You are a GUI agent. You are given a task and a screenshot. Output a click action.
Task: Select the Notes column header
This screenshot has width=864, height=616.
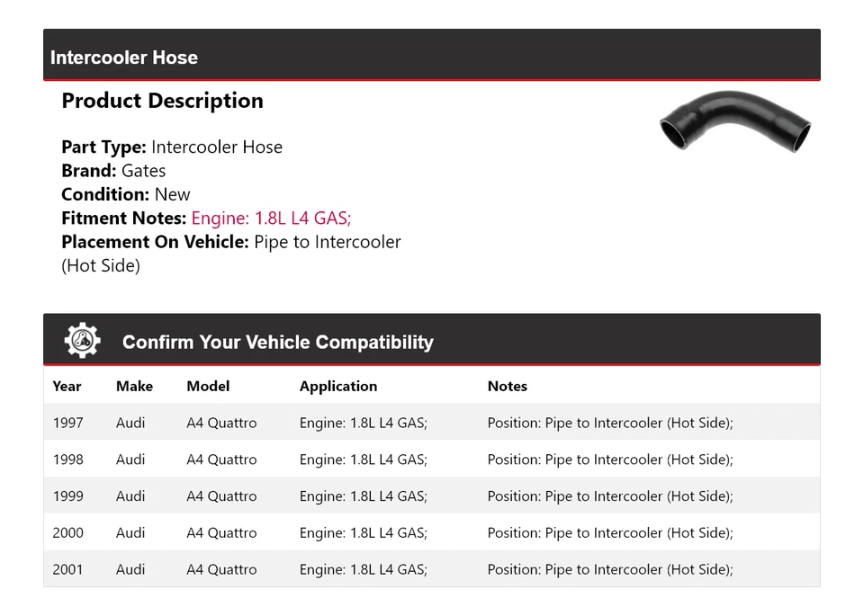(508, 386)
